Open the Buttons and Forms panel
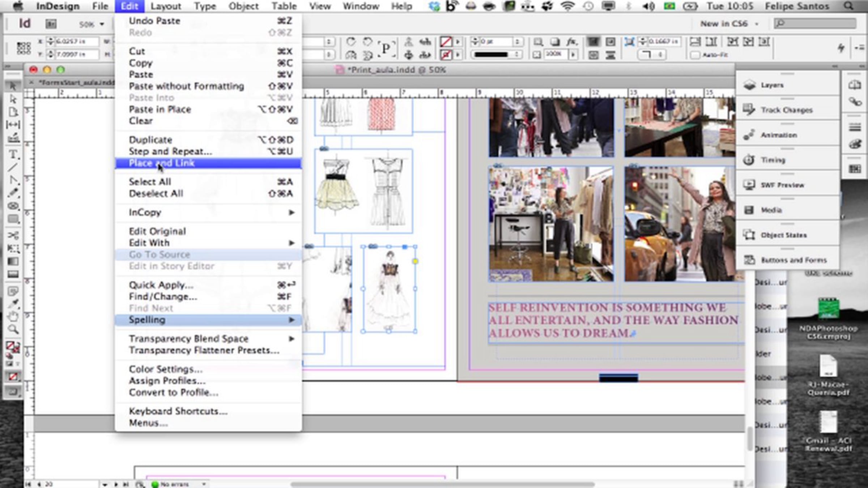The image size is (868, 488). pos(793,260)
